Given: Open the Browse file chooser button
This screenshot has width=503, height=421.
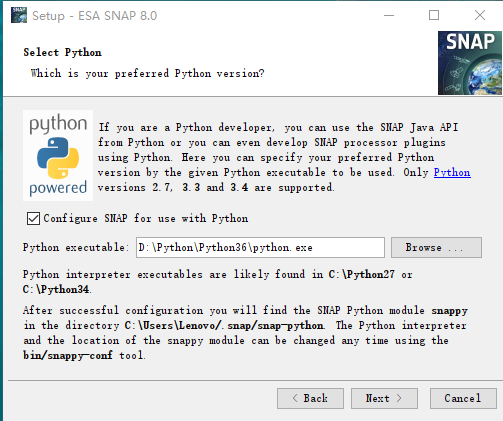Looking at the screenshot, I should pos(436,247).
